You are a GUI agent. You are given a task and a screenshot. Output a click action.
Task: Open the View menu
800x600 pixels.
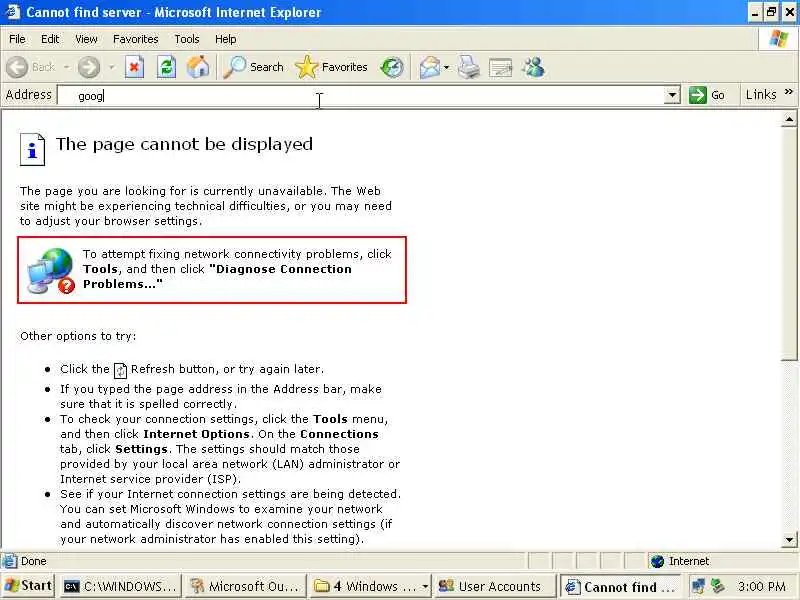tap(86, 39)
